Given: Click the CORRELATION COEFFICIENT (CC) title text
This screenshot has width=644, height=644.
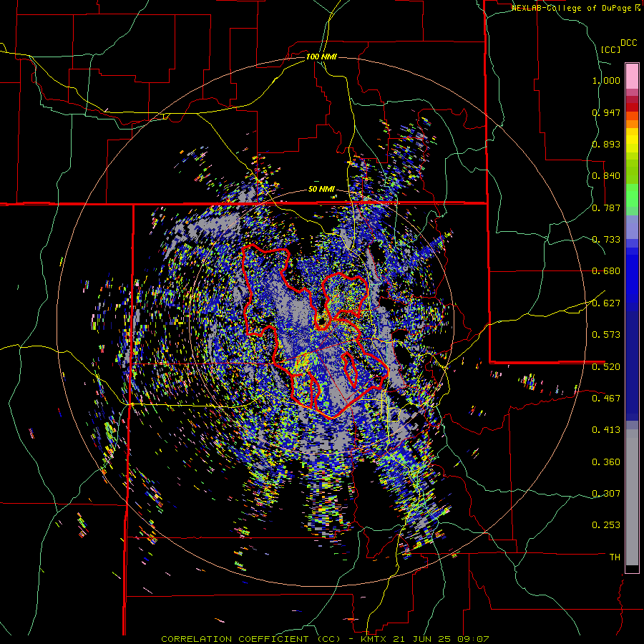Looking at the screenshot, I should pos(251,639).
